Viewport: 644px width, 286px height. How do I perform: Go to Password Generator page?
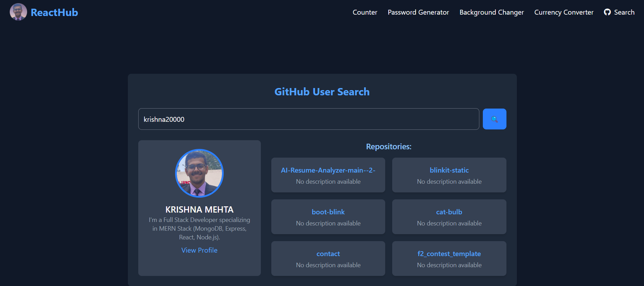[418, 12]
